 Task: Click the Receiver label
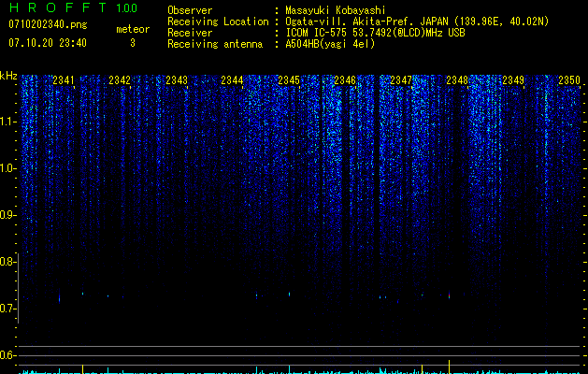point(190,33)
